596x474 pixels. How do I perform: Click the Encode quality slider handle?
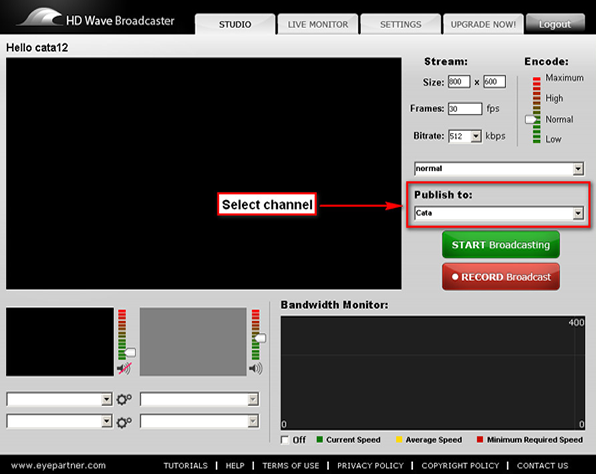[x=531, y=119]
